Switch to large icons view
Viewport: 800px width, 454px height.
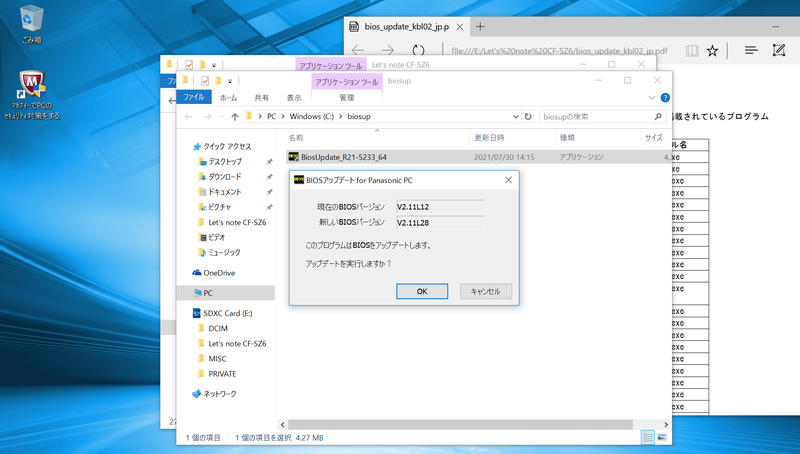[x=662, y=437]
